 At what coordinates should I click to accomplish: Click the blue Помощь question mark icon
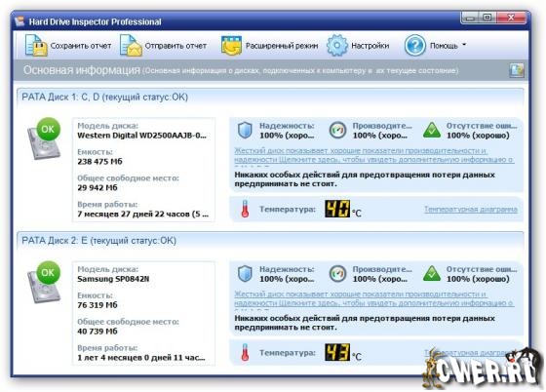[x=414, y=45]
